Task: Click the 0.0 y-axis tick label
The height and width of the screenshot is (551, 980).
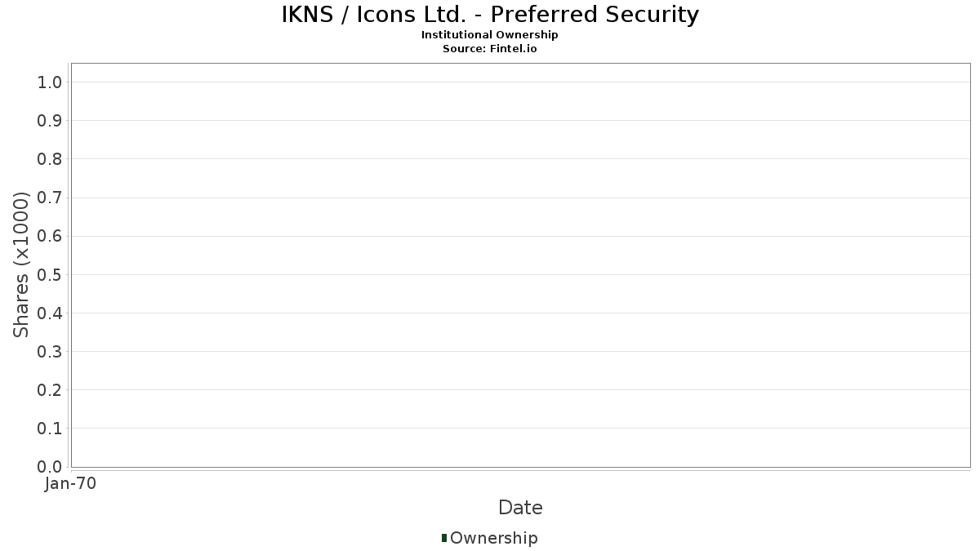Action: (50, 467)
